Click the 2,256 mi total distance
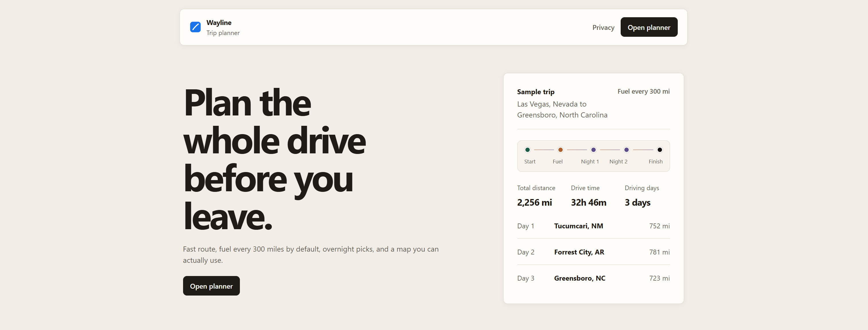This screenshot has width=868, height=330. click(x=534, y=202)
